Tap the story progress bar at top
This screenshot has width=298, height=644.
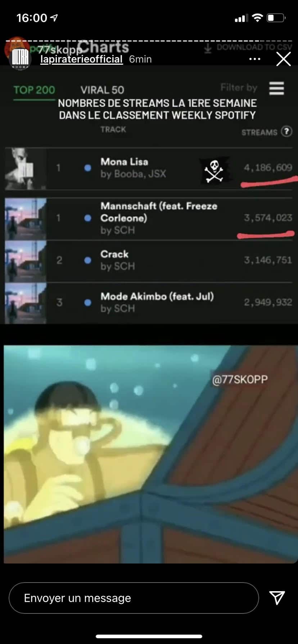pos(149,41)
